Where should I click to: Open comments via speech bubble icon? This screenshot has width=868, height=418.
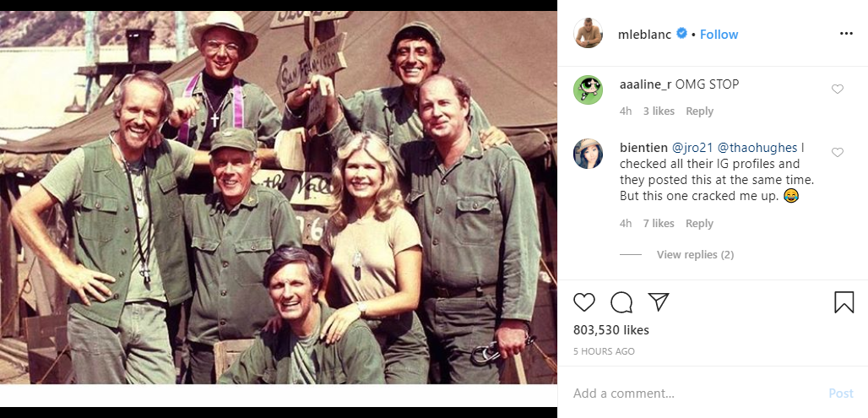click(621, 302)
